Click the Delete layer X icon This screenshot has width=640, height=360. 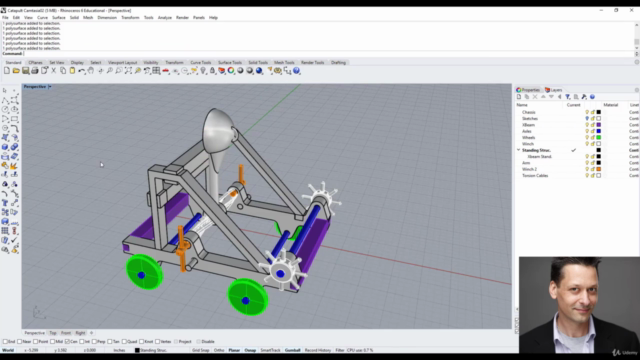pos(535,97)
